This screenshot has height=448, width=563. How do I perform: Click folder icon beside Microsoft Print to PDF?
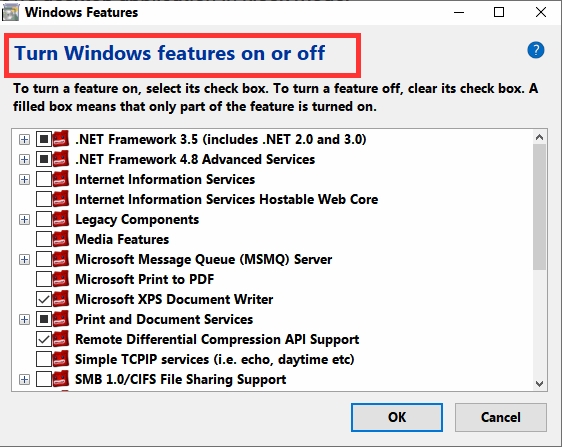(61, 279)
